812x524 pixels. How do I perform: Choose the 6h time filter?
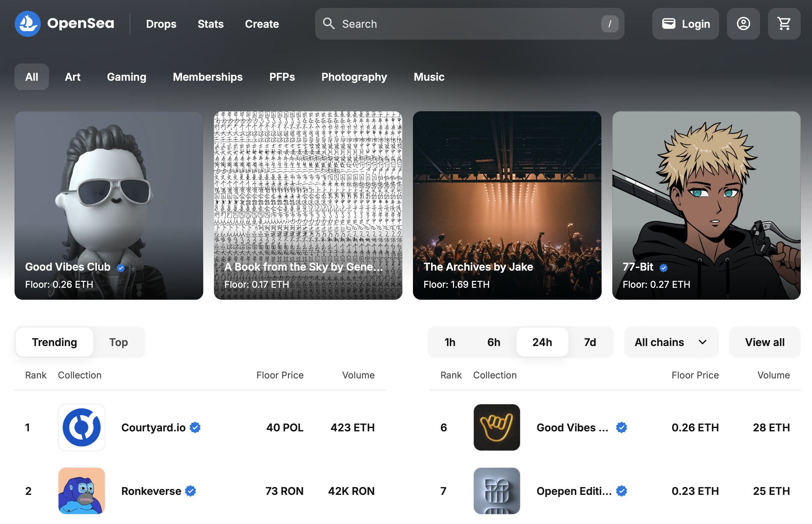click(x=494, y=342)
